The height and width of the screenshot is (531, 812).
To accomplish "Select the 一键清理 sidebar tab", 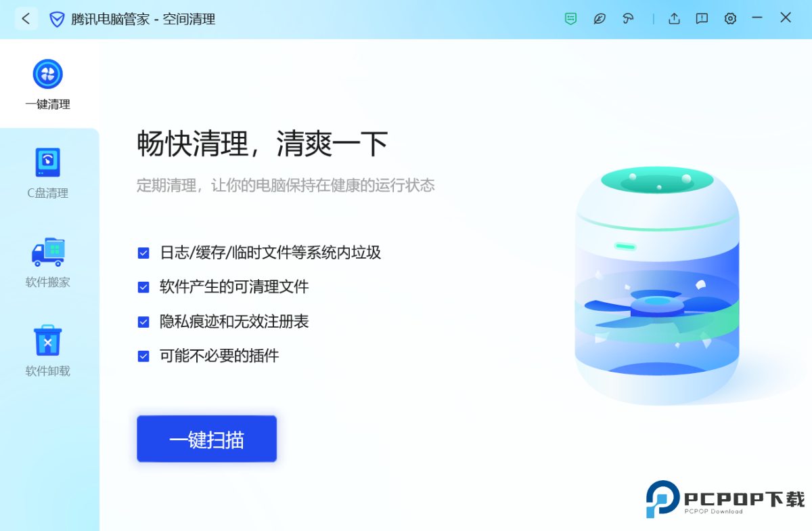I will (x=48, y=85).
